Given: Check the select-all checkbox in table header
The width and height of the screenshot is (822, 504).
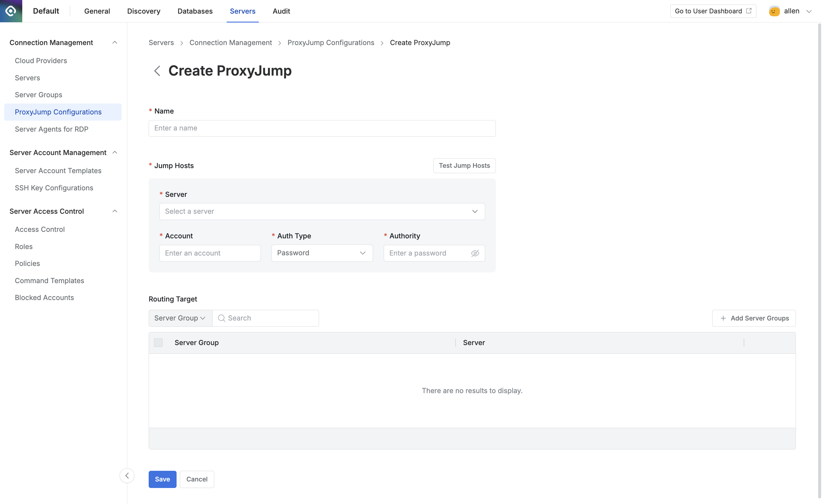Looking at the screenshot, I should pos(158,343).
